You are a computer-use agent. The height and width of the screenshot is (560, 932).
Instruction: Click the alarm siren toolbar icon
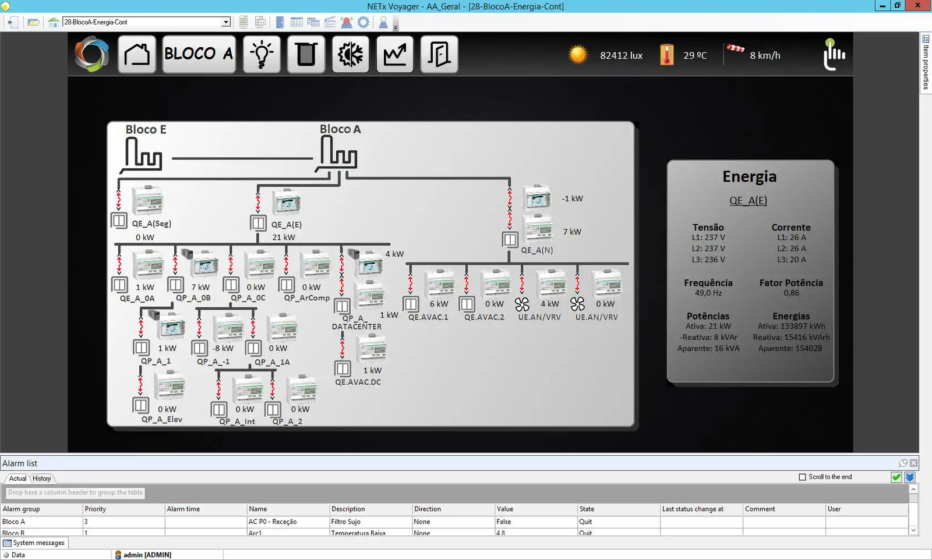pyautogui.click(x=347, y=22)
